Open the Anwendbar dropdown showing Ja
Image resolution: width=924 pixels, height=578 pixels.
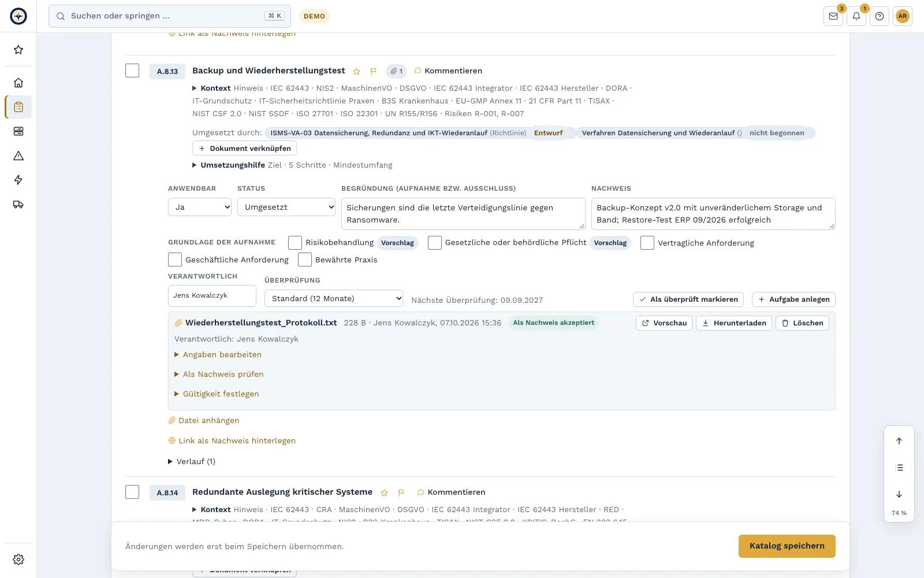[x=200, y=207]
